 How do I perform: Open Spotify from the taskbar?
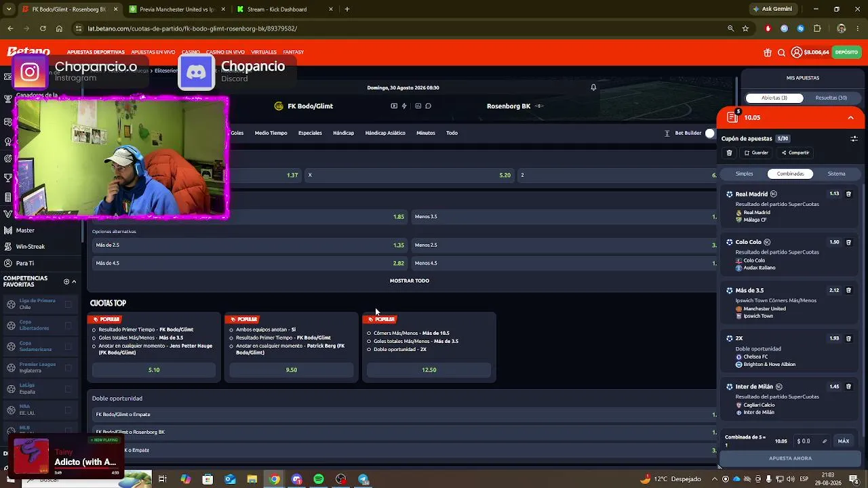tap(319, 479)
